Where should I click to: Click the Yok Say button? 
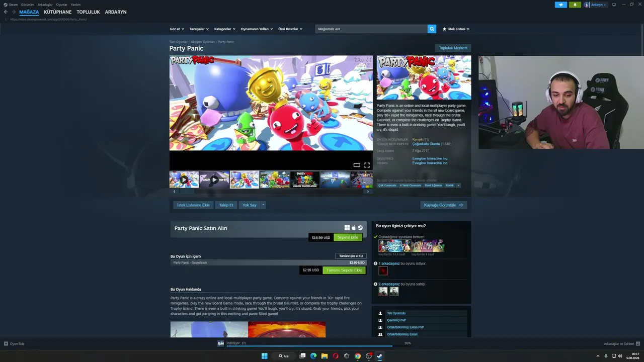point(250,205)
